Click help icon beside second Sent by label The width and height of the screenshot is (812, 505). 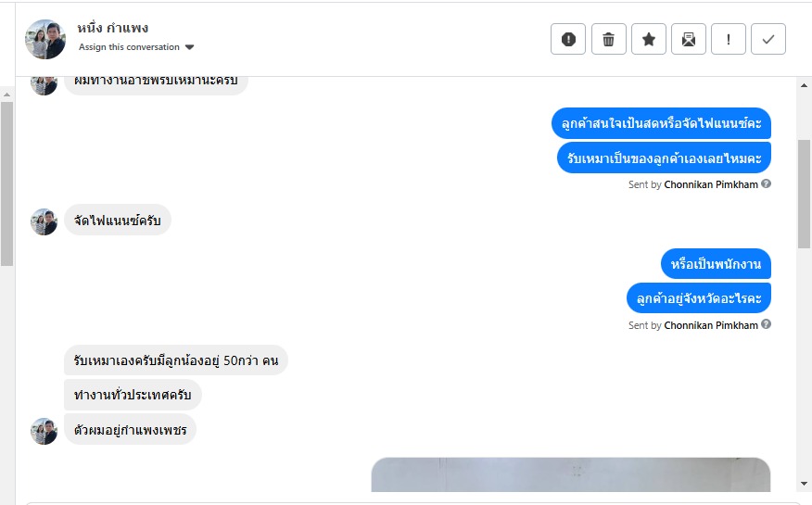(766, 324)
